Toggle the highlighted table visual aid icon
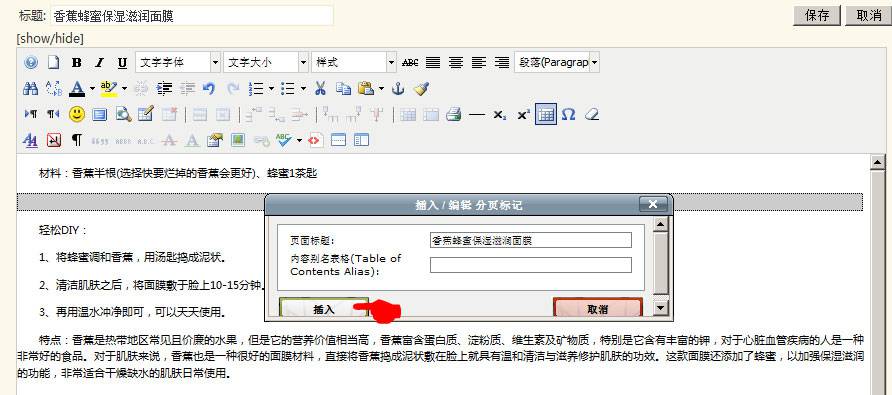The width and height of the screenshot is (892, 395). (x=546, y=114)
